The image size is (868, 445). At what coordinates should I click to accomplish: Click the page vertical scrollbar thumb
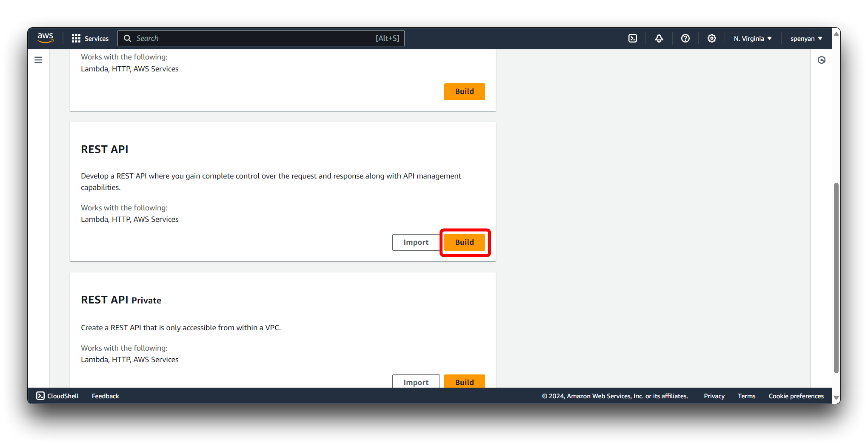point(836,278)
